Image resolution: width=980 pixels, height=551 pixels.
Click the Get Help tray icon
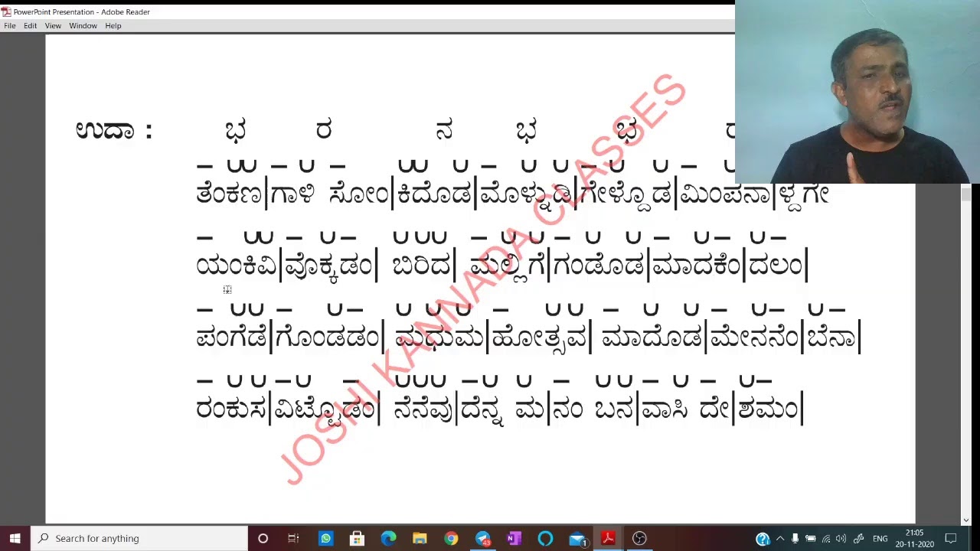[x=763, y=539]
